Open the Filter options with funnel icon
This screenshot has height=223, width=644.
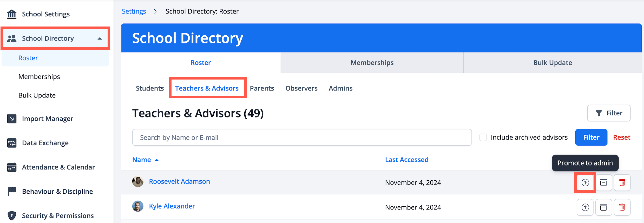(609, 113)
